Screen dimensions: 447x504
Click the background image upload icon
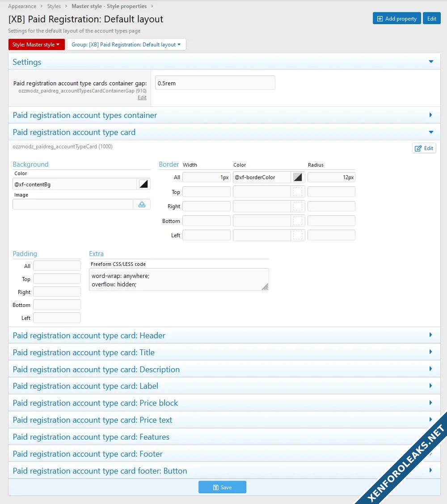click(142, 204)
